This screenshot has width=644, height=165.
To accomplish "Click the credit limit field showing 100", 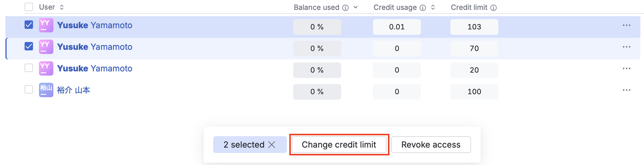I will (474, 92).
